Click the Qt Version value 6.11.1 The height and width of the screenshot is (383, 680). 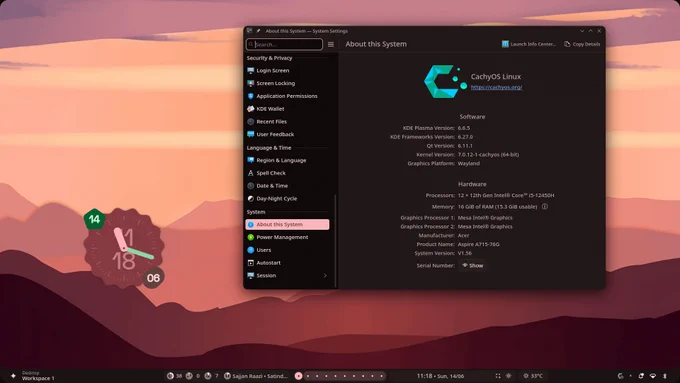click(465, 146)
